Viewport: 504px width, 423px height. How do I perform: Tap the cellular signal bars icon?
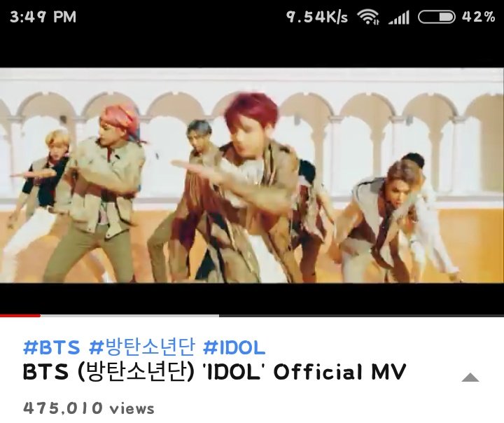pyautogui.click(x=398, y=17)
